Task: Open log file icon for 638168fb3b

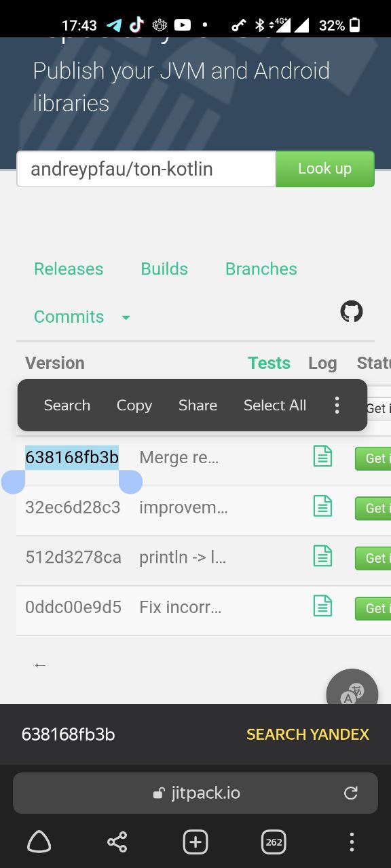Action: 322,456
